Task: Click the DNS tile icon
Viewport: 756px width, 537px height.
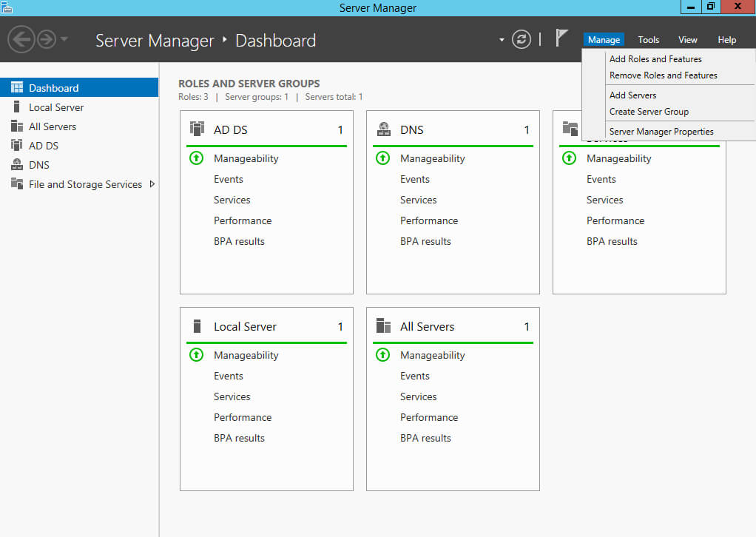Action: pos(384,129)
